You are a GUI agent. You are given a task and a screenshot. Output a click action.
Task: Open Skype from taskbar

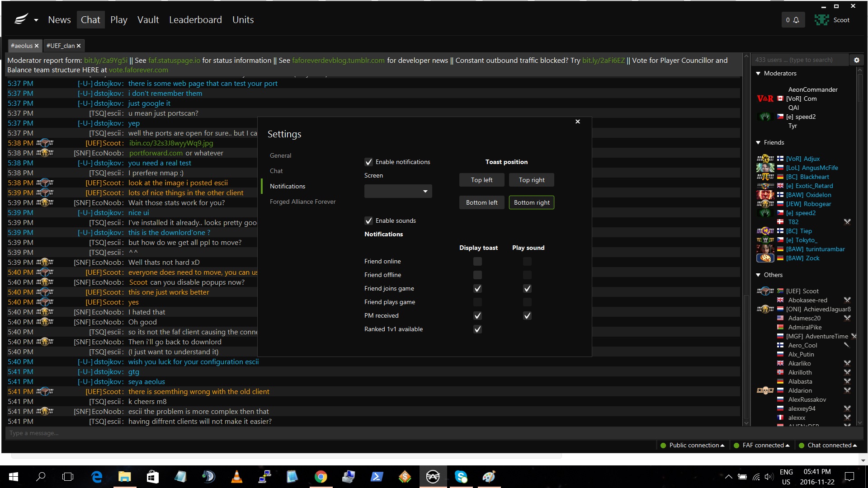461,477
